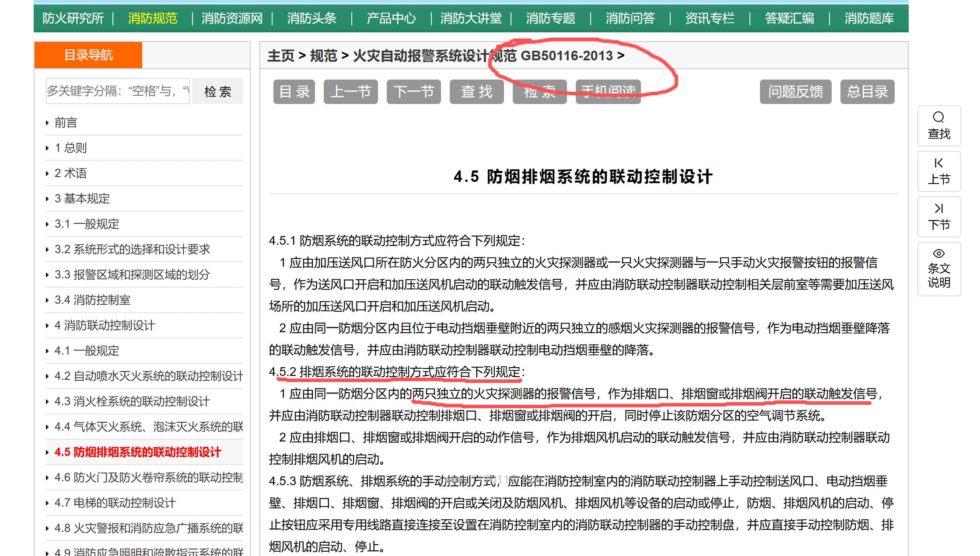Open 消防规范 in the top menu
Screen dimensions: 980x556
tap(152, 18)
